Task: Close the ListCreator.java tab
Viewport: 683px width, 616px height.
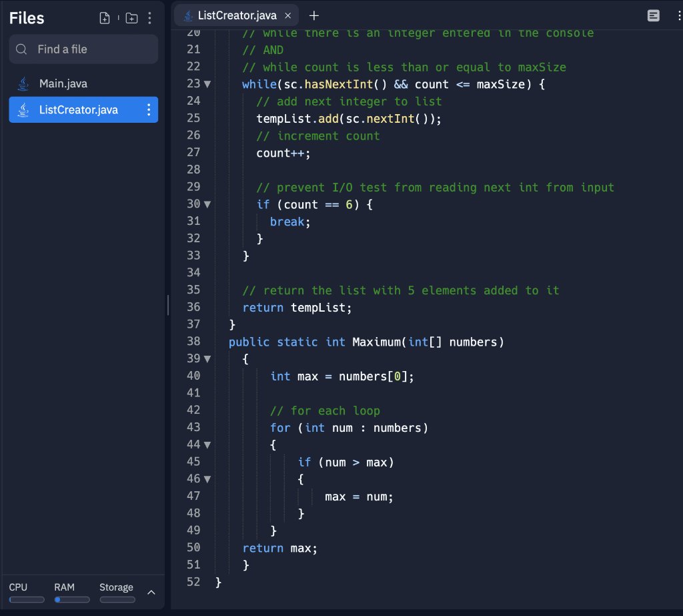Action: (x=288, y=16)
